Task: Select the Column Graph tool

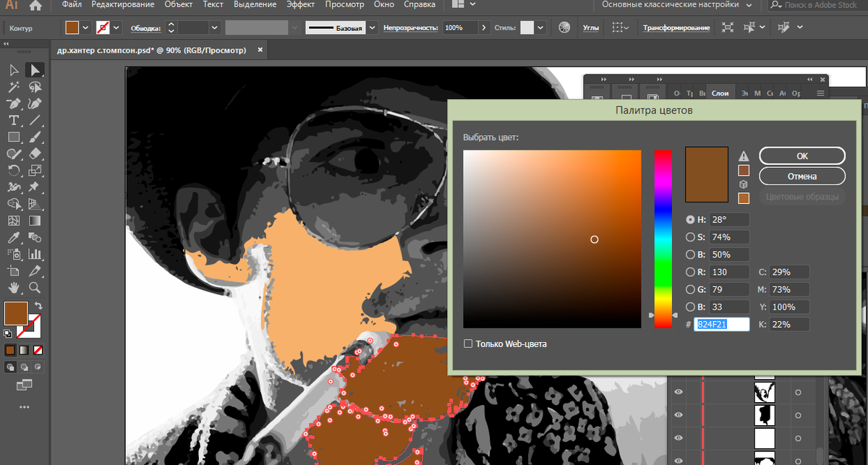Action: click(34, 254)
